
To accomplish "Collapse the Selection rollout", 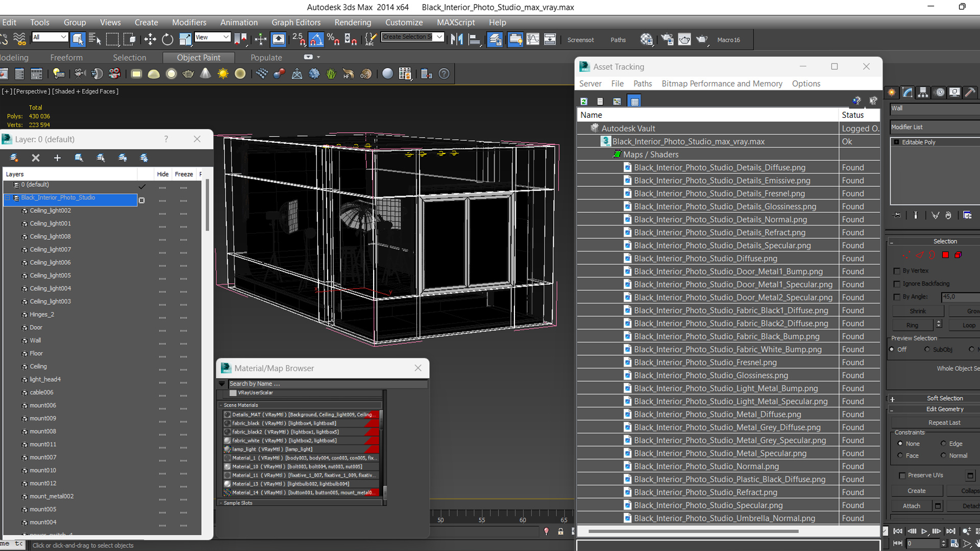I will [x=892, y=241].
